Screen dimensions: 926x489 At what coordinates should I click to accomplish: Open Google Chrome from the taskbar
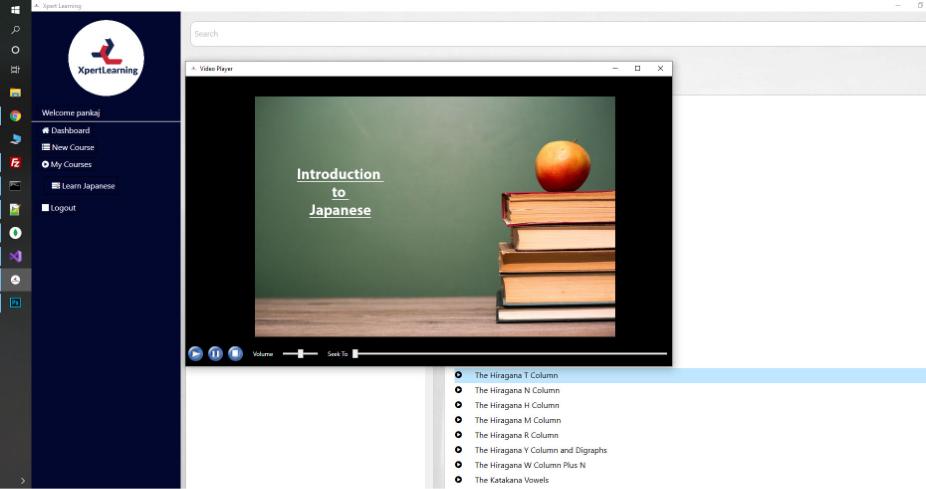click(15, 116)
